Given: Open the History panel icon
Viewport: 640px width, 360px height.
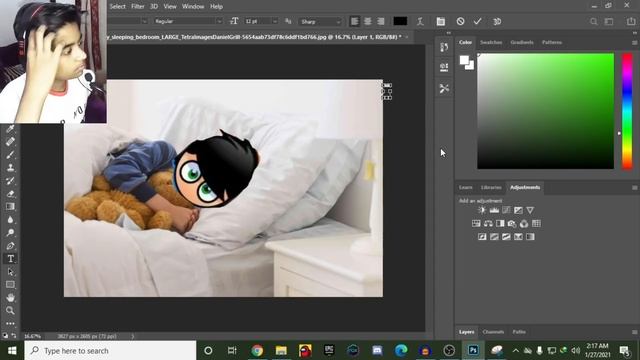Looking at the screenshot, I should [444, 47].
